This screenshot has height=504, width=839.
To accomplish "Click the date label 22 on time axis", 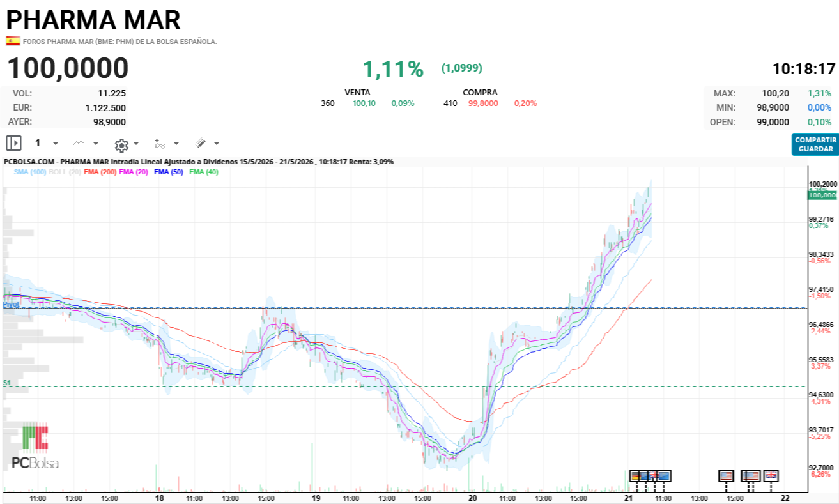I will [x=785, y=498].
